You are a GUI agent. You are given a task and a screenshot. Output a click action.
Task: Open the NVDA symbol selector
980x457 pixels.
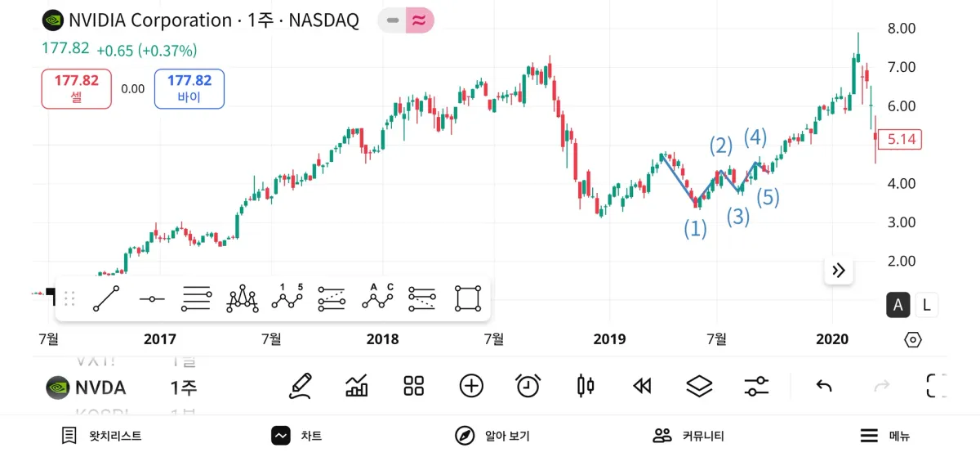click(87, 388)
